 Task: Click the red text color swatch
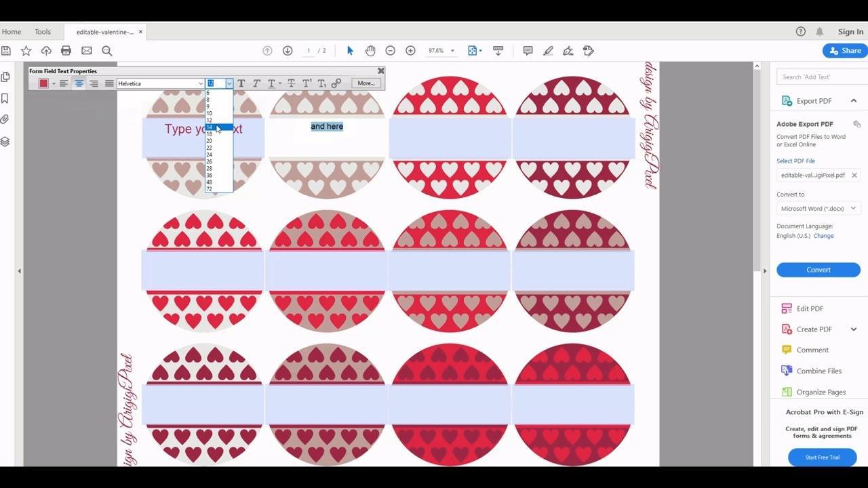[43, 83]
